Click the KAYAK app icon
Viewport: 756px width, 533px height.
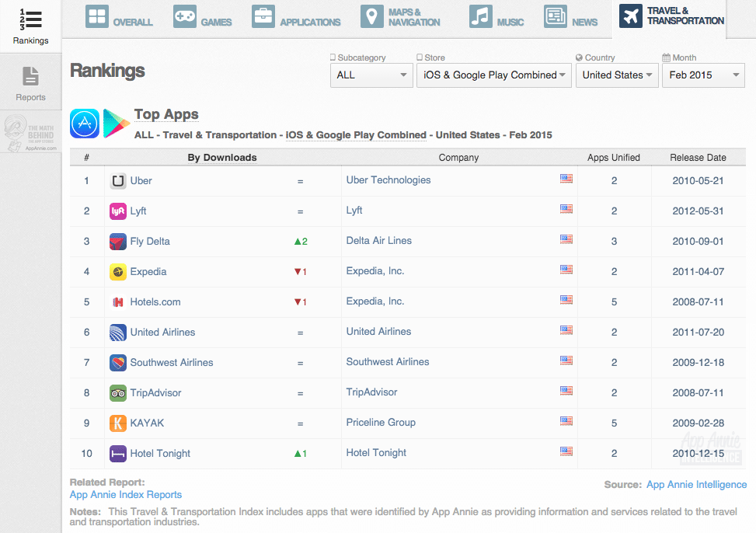point(118,423)
